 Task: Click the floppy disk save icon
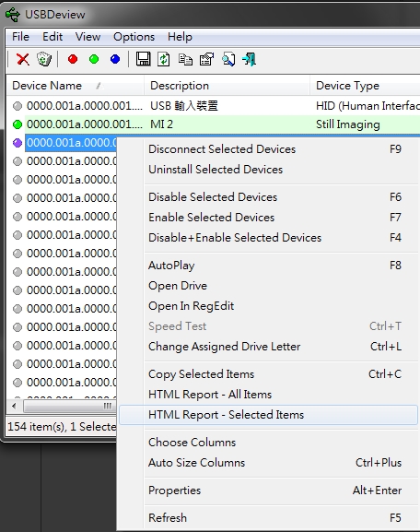[x=143, y=59]
